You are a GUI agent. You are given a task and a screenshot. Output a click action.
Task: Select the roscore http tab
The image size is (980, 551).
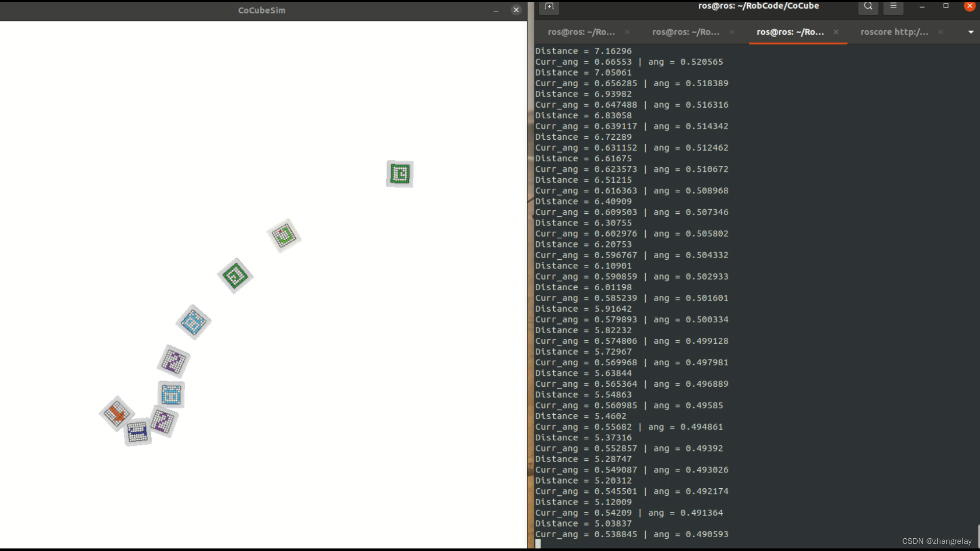894,32
